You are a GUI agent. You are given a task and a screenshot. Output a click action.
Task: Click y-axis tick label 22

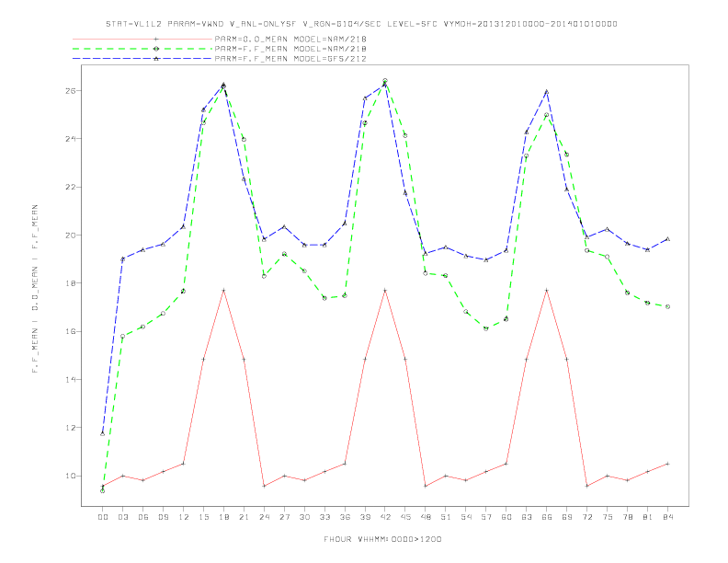tap(71, 187)
